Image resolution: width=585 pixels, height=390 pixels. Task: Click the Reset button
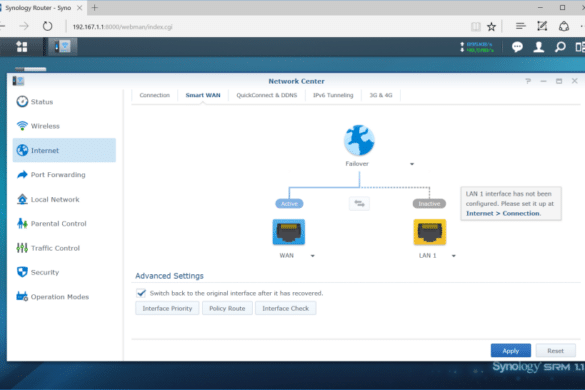(x=556, y=350)
